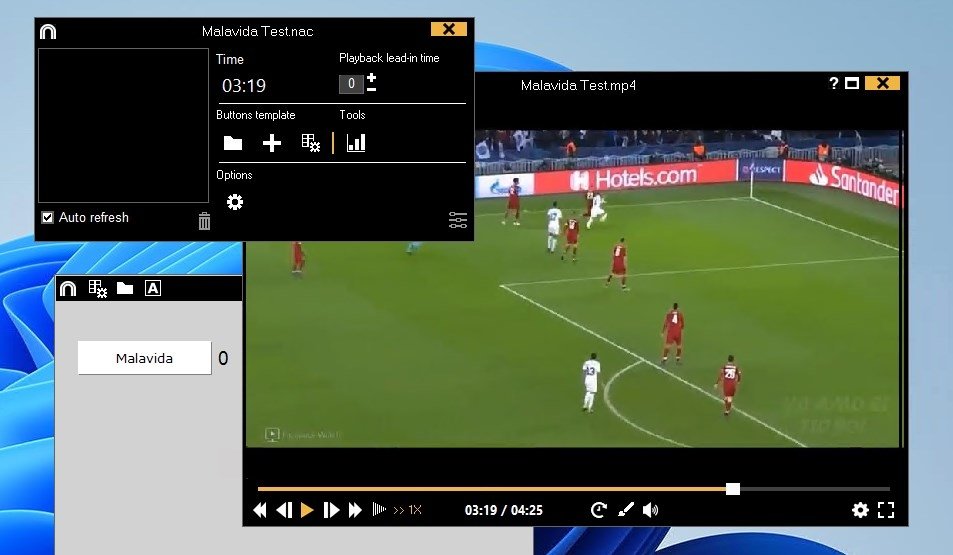The width and height of the screenshot is (953, 555).
Task: Click the Malavida tagging button
Action: pos(145,358)
